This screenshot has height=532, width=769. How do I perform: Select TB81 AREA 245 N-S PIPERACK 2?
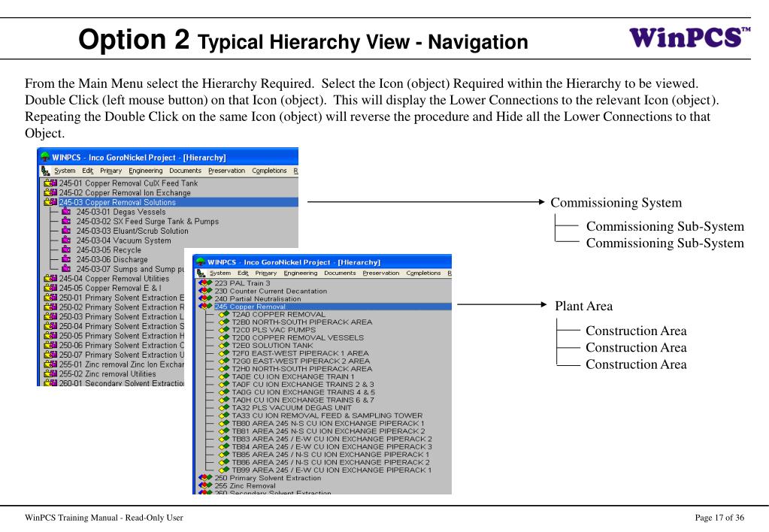pyautogui.click(x=328, y=431)
